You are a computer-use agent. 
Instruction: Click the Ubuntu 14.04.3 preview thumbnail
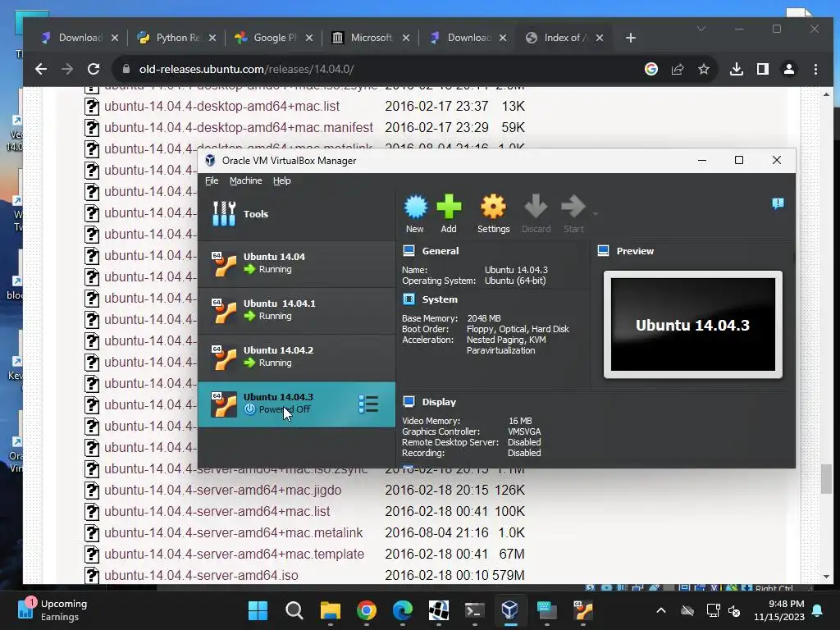click(x=692, y=325)
